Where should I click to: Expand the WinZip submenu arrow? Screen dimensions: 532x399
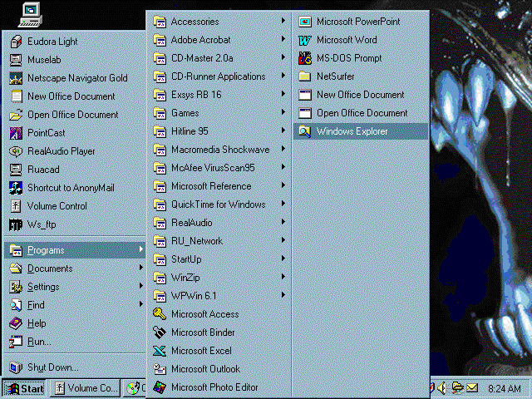pyautogui.click(x=283, y=278)
